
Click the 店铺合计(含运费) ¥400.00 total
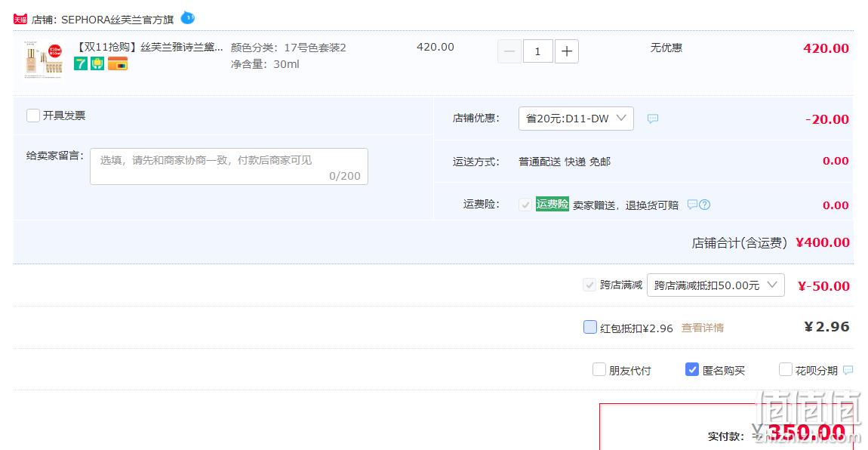click(771, 242)
